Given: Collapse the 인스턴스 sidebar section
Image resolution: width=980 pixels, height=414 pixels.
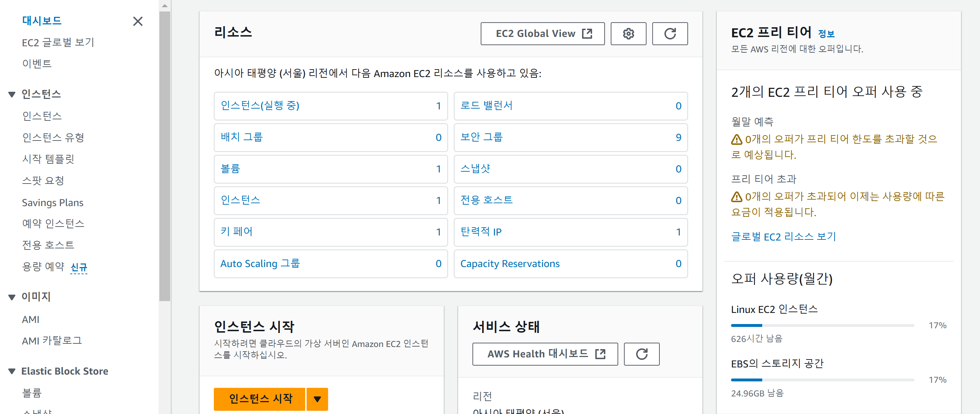Looking at the screenshot, I should [12, 94].
